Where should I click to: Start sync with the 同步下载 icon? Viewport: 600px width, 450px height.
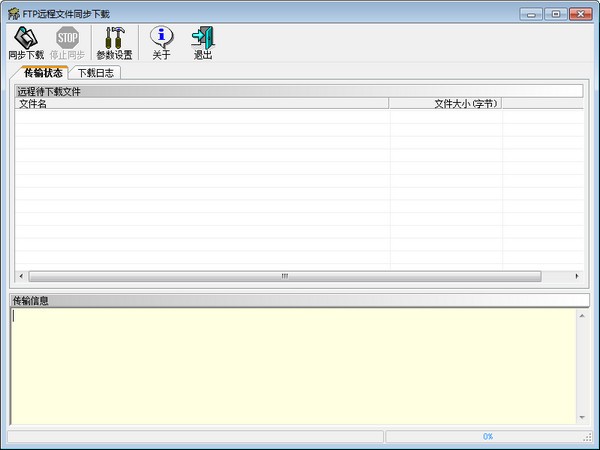tap(26, 42)
